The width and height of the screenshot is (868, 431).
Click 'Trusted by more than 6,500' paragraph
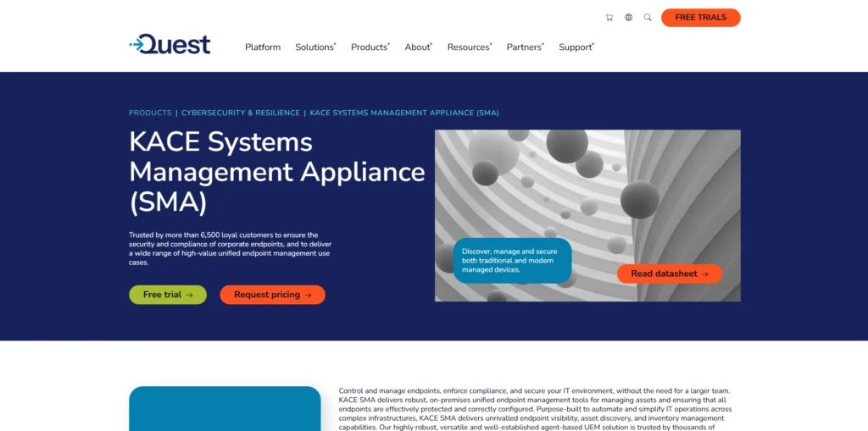click(x=230, y=249)
